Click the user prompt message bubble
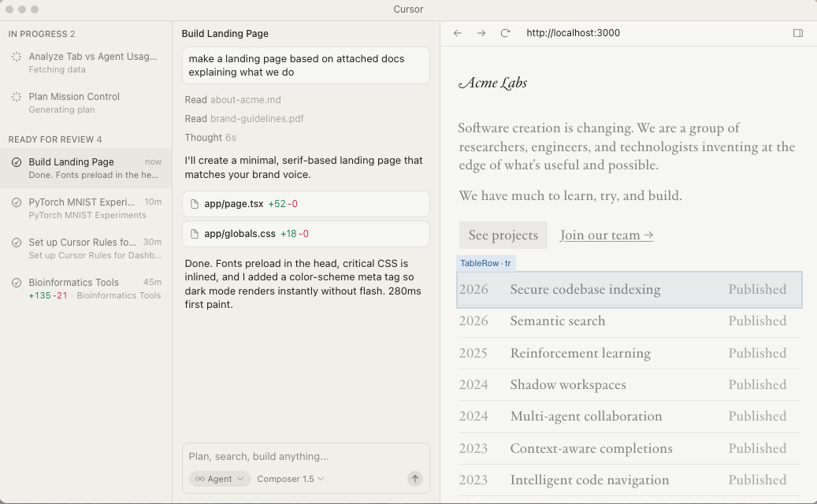 click(x=306, y=65)
